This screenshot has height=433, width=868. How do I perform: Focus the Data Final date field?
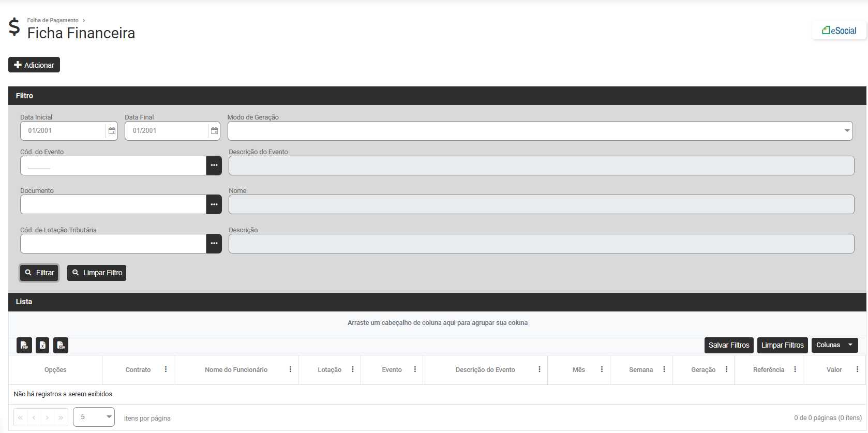(167, 131)
